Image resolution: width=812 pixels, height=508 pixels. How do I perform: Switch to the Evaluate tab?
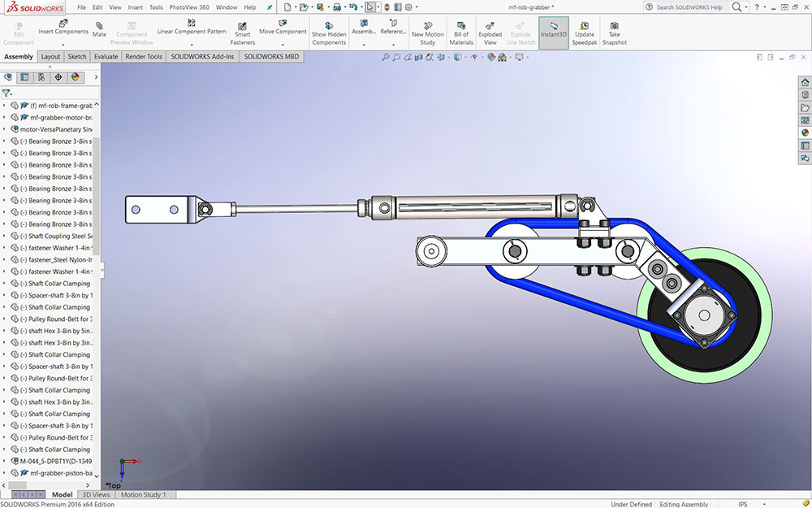pos(106,57)
